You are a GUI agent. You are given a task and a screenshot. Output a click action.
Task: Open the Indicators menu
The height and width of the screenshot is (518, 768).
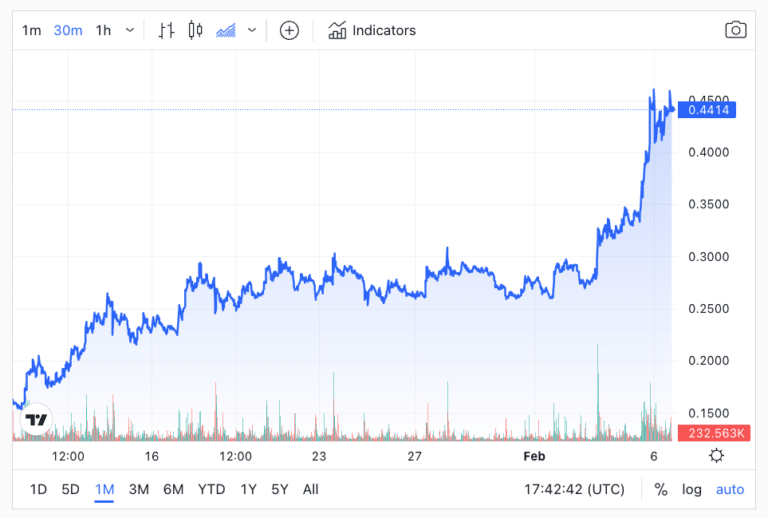click(372, 30)
